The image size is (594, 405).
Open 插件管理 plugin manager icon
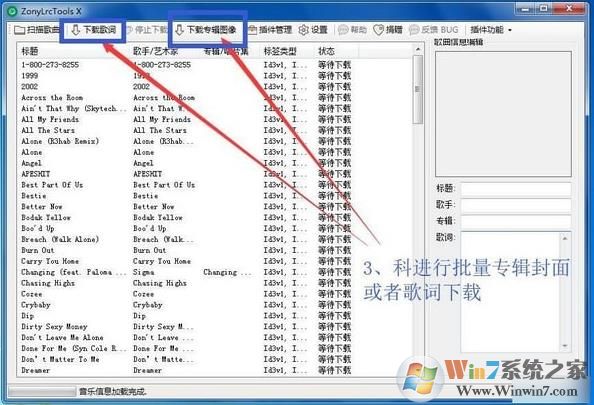click(253, 30)
